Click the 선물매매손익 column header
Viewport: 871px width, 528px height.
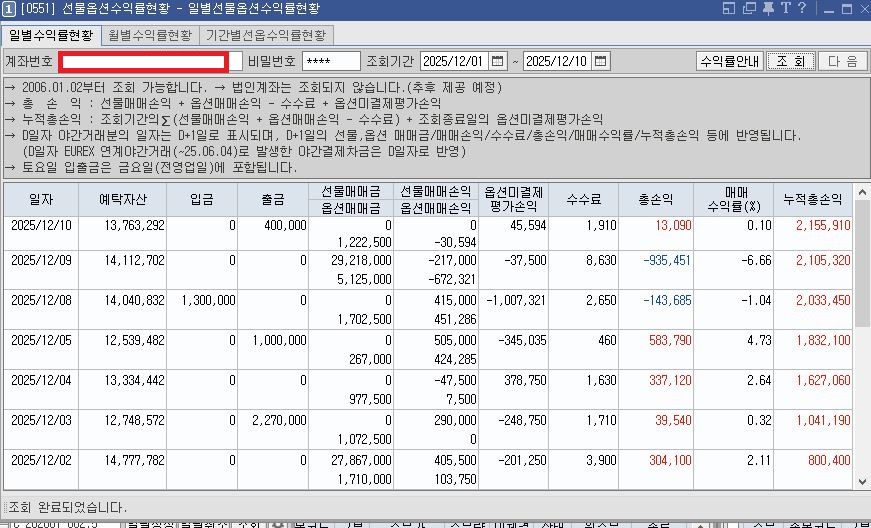point(436,191)
